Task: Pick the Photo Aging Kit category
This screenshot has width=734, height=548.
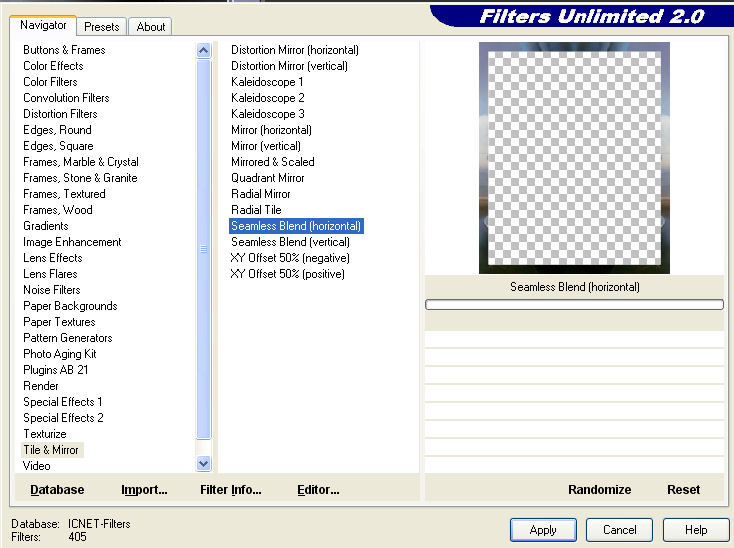Action: tap(60, 354)
